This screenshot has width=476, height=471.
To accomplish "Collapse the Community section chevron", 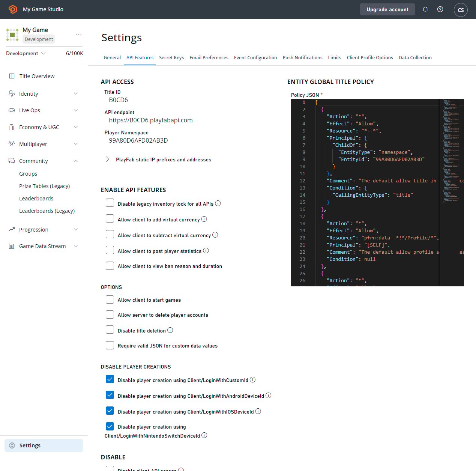I will 76,161.
